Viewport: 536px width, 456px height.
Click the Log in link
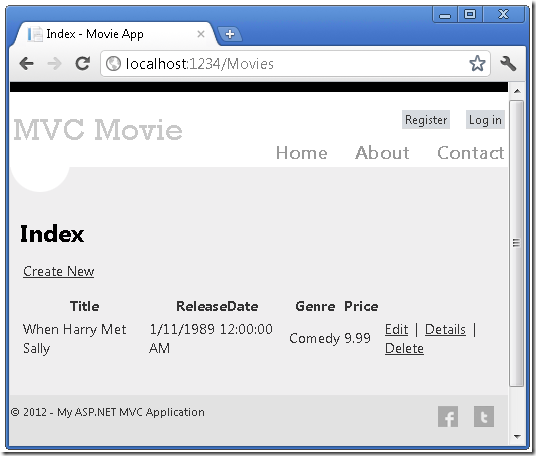(485, 120)
